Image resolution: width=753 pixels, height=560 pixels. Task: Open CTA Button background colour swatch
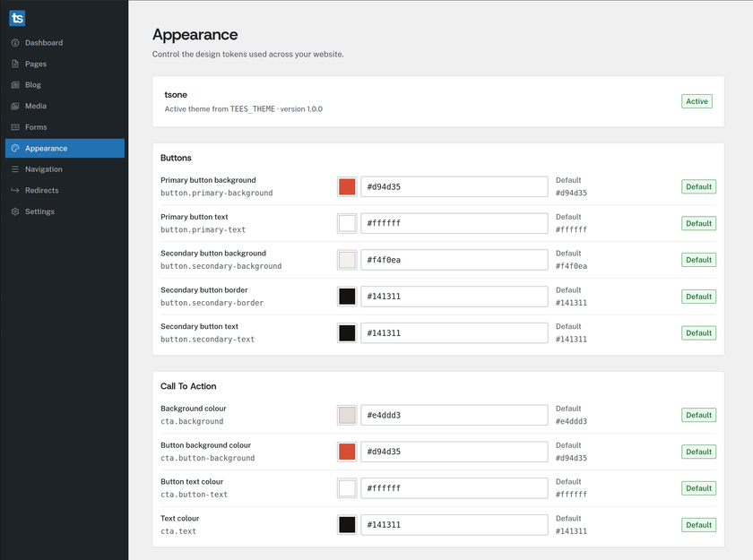[x=347, y=452]
